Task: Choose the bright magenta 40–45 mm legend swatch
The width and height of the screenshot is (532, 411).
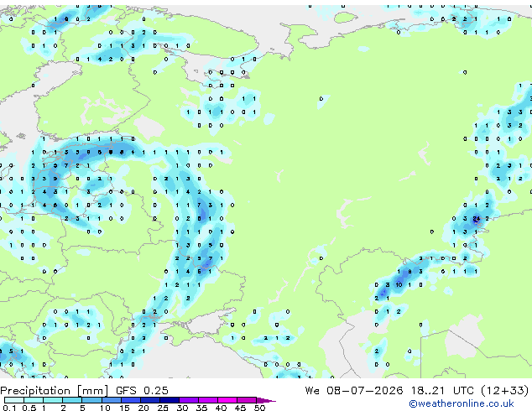Action: [227, 400]
